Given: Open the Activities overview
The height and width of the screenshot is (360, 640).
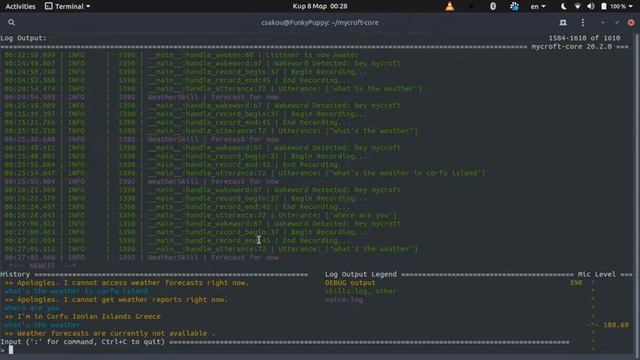Looking at the screenshot, I should [x=20, y=6].
